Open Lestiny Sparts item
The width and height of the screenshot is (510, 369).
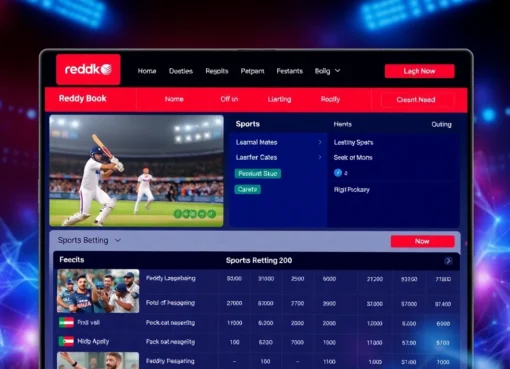pos(353,142)
